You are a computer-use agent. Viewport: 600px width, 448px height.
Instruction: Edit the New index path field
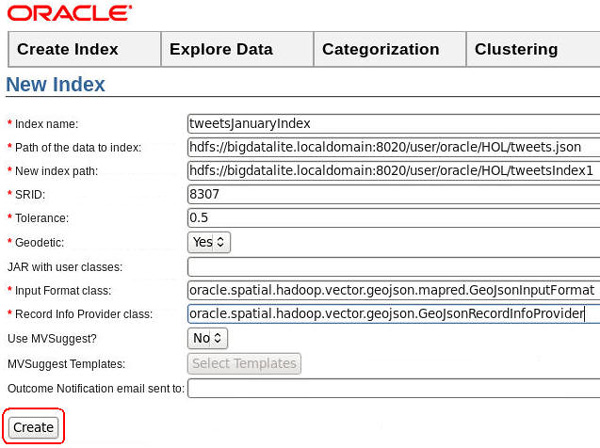(393, 171)
